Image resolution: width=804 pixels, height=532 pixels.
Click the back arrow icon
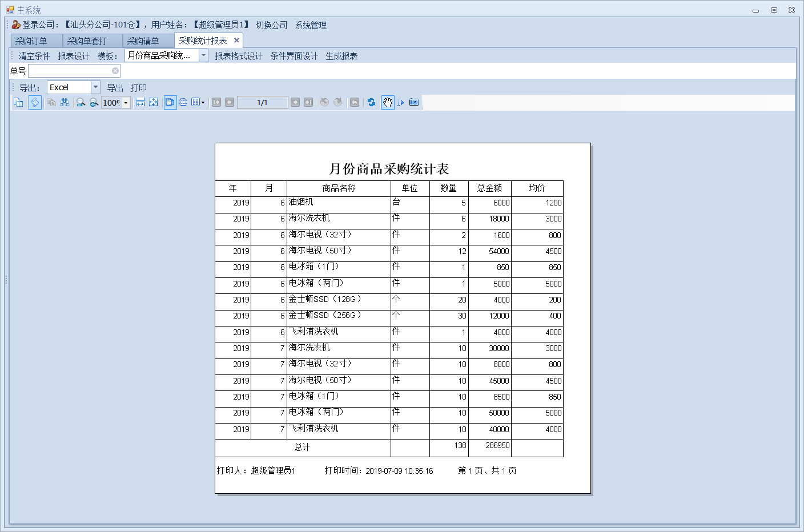355,102
